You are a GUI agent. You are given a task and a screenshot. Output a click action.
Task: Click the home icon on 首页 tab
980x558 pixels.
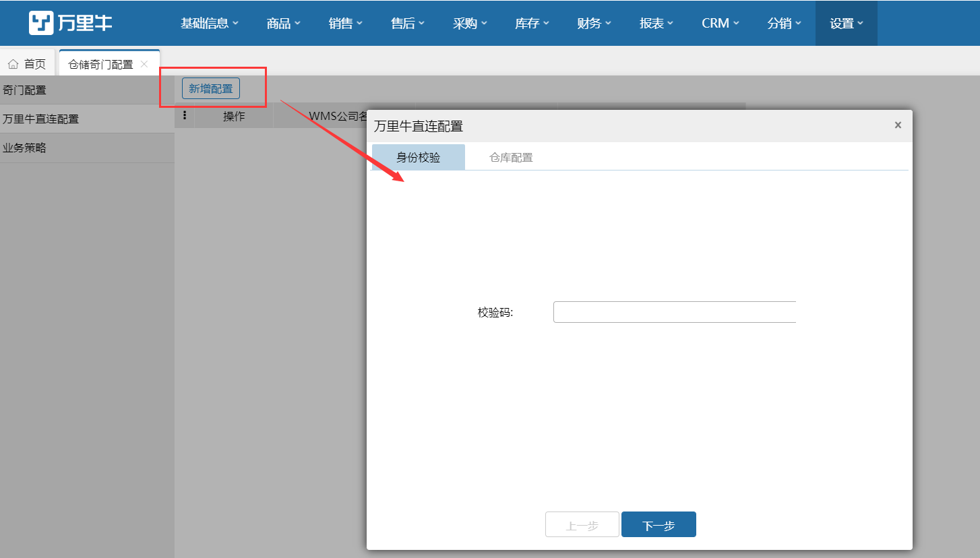tap(13, 64)
